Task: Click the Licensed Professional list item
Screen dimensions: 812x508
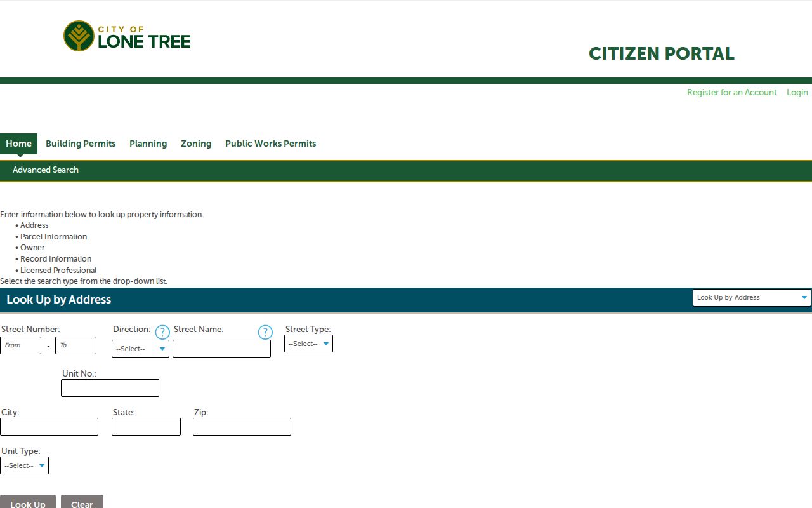Action: click(x=58, y=271)
